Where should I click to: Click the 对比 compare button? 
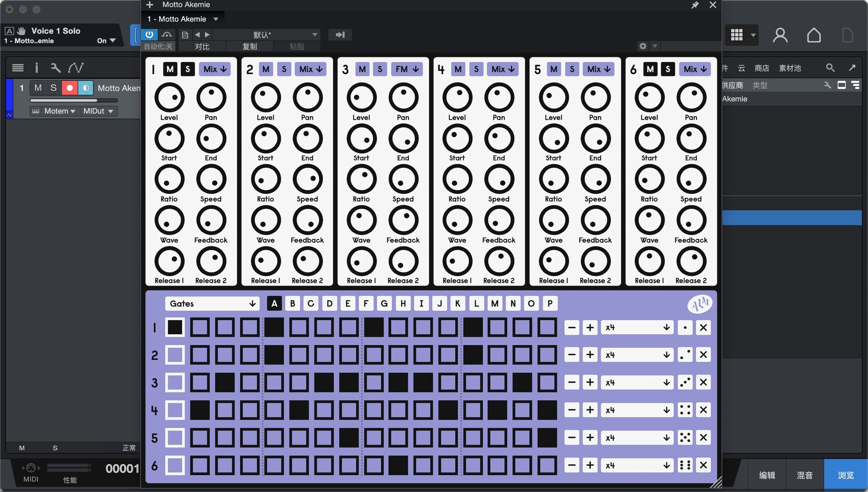coord(202,47)
